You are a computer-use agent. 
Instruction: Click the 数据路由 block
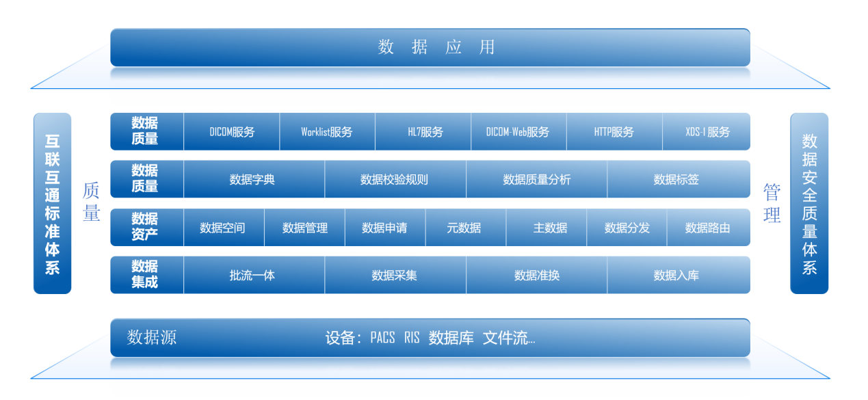[707, 228]
